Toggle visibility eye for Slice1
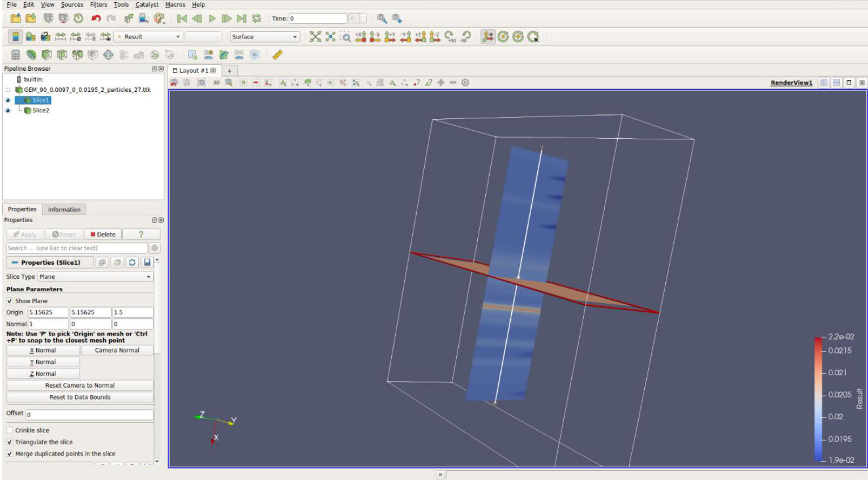868x480 pixels. [x=8, y=100]
